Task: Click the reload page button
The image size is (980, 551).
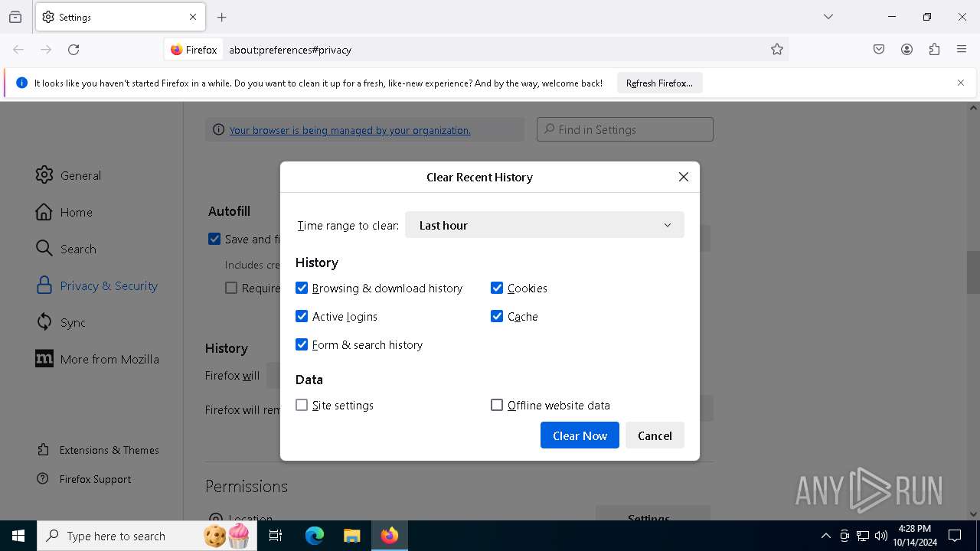Action: (x=73, y=50)
